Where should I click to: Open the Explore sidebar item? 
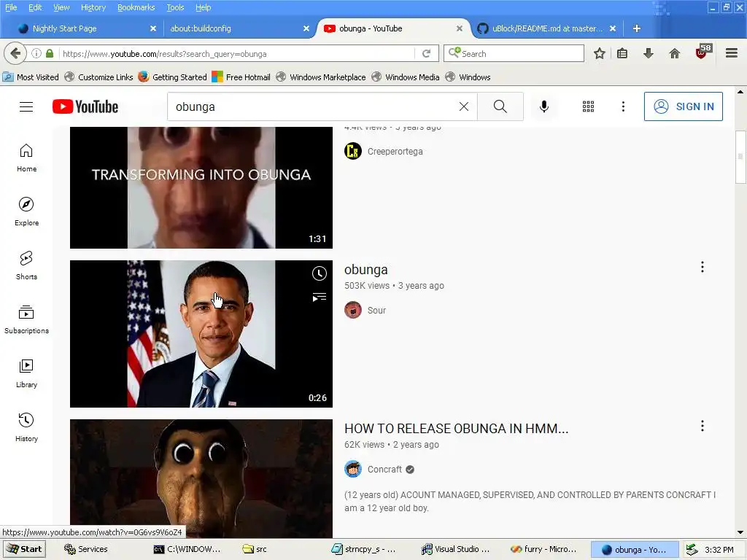[x=27, y=212]
